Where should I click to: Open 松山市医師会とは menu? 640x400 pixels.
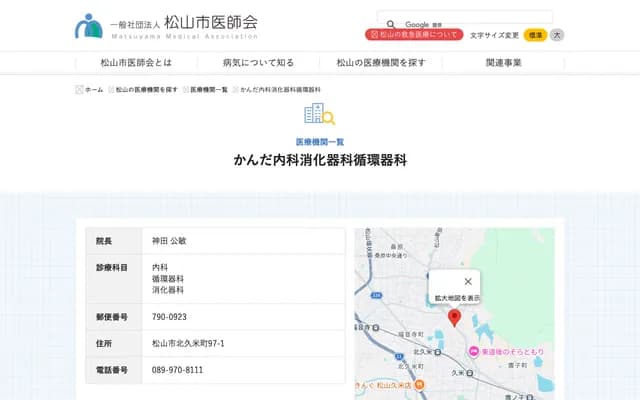coord(135,62)
